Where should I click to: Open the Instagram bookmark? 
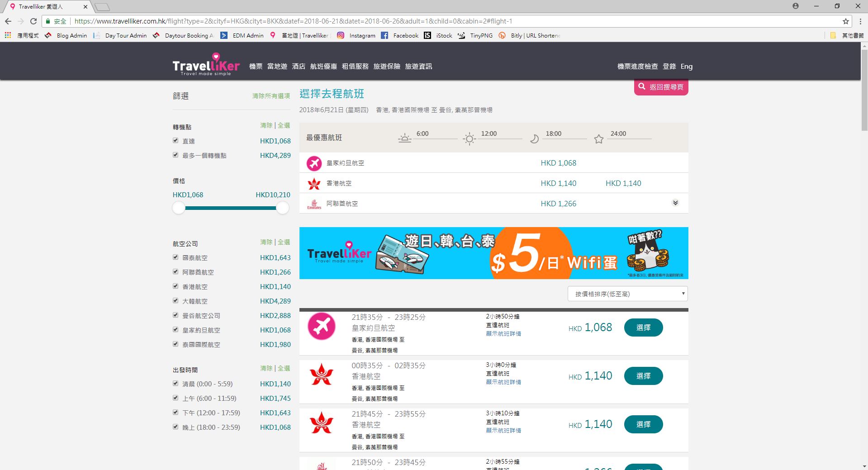pyautogui.click(x=356, y=35)
